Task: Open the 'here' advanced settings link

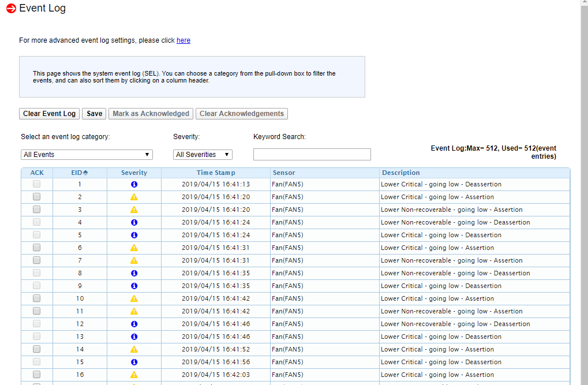Action: pos(183,40)
